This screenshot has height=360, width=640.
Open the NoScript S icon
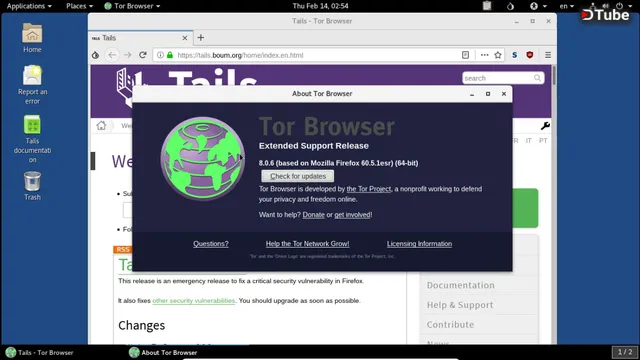click(514, 55)
